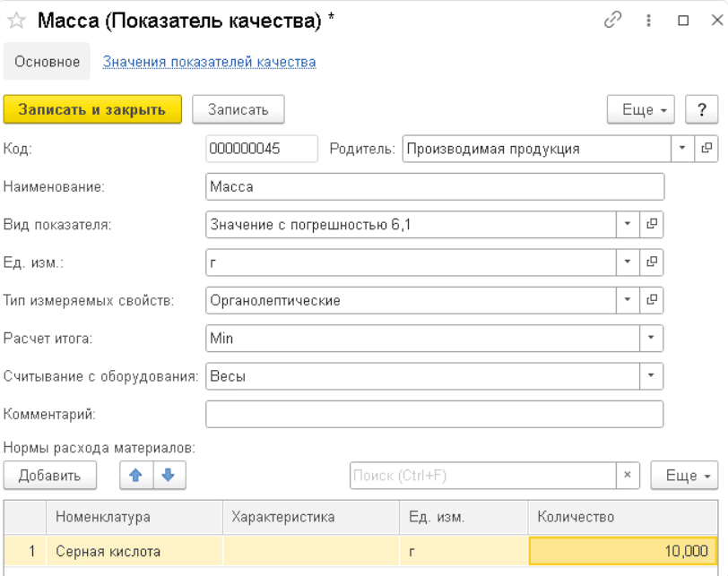Viewport: 728px width, 576px height.
Task: Expand Считывание с оборудования dropdown
Action: point(651,376)
